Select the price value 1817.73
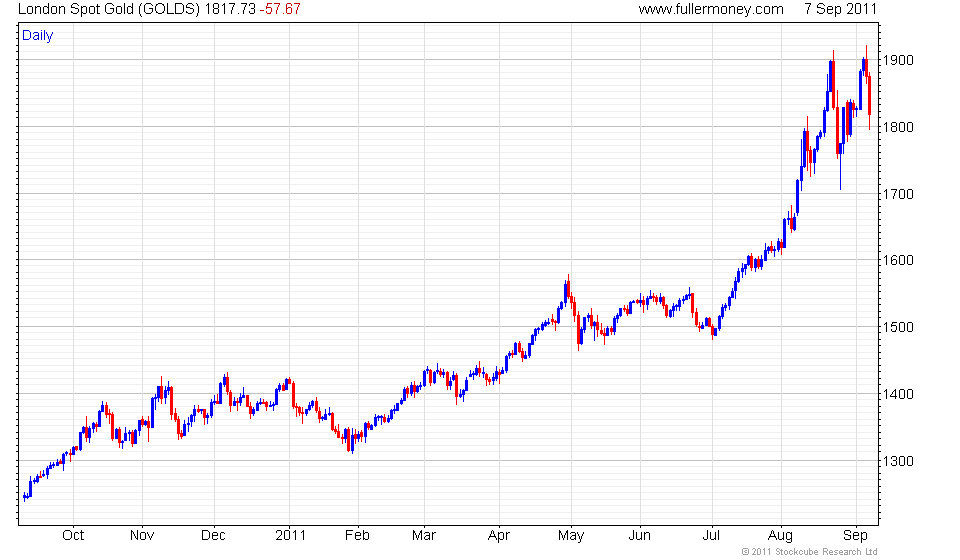 tap(230, 9)
